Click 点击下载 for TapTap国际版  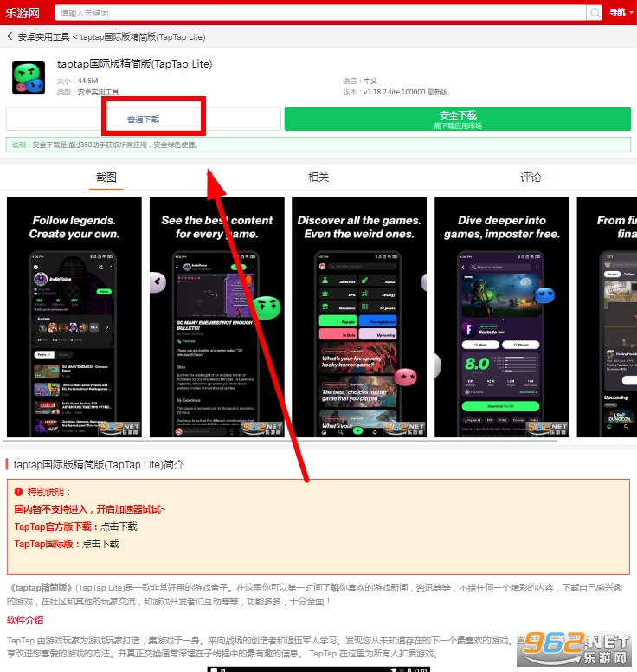pyautogui.click(x=100, y=544)
